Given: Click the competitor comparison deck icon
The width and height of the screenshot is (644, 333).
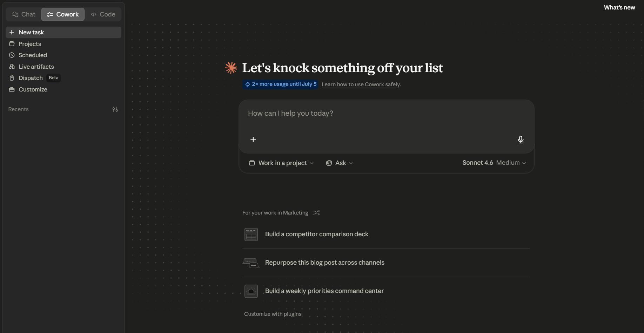Looking at the screenshot, I should 251,235.
